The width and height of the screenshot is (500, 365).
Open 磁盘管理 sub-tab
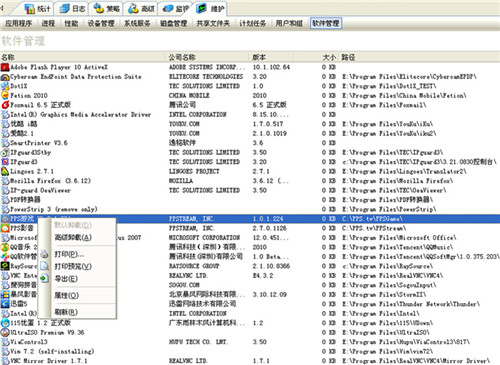pos(173,23)
